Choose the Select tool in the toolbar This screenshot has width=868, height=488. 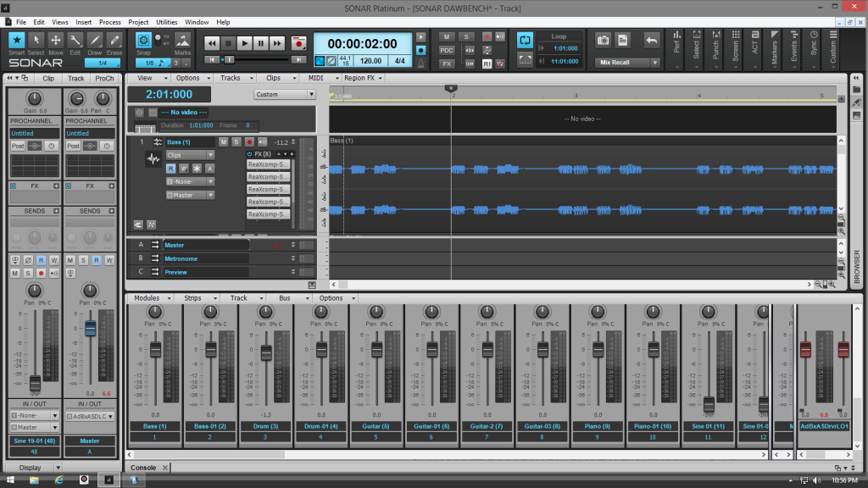point(36,41)
